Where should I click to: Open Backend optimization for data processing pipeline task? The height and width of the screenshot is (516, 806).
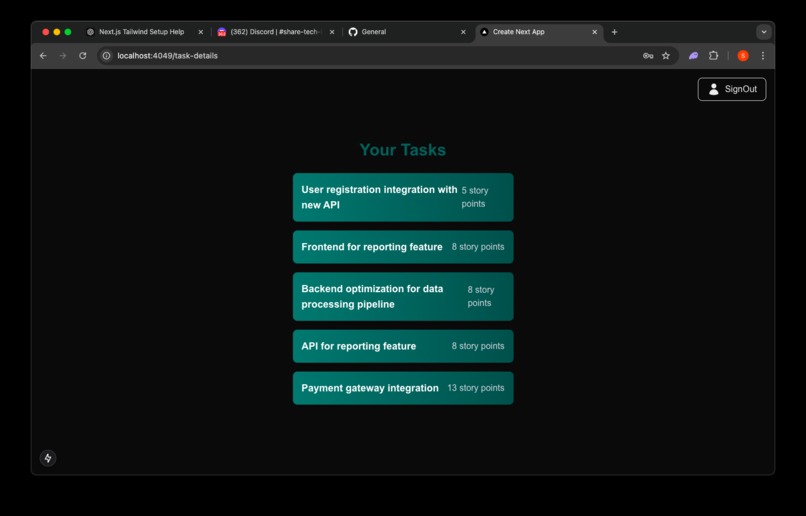403,297
